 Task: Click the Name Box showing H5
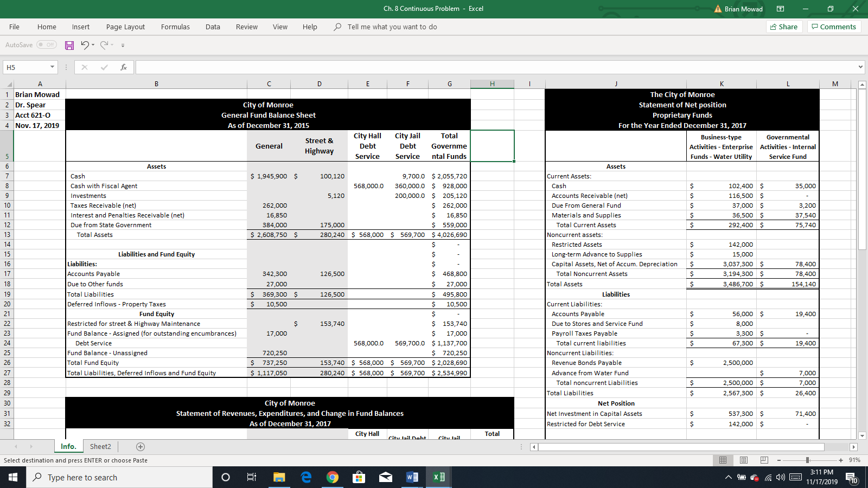(26, 67)
